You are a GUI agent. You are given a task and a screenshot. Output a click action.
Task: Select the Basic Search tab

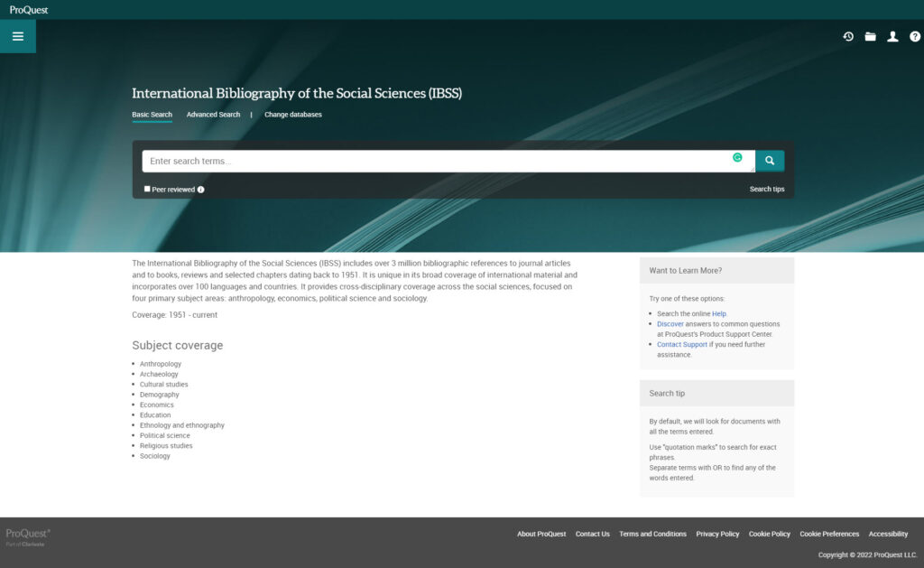coord(152,115)
